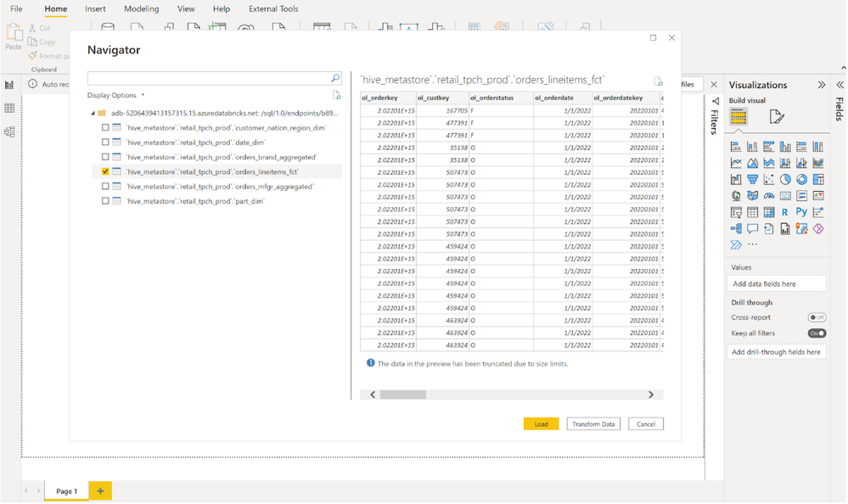
Task: Select the KPI visual
Action: (818, 196)
